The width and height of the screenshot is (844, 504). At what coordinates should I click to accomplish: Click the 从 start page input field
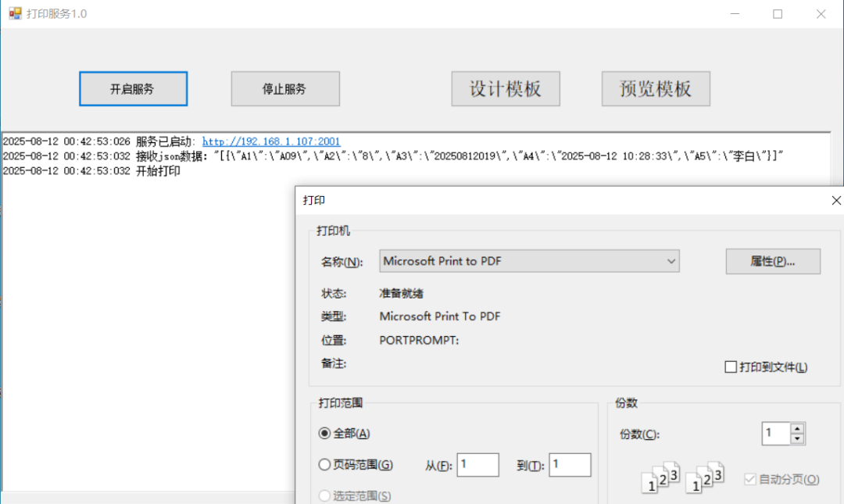pyautogui.click(x=477, y=465)
